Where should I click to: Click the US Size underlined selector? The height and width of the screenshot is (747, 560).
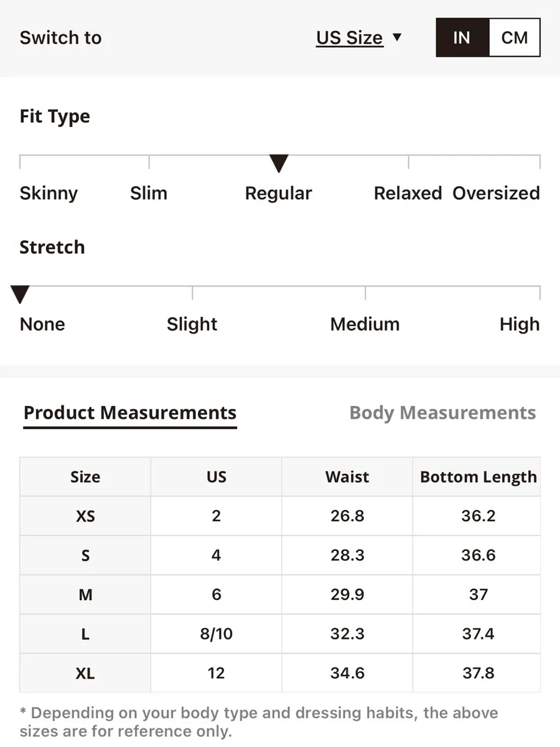(x=349, y=38)
